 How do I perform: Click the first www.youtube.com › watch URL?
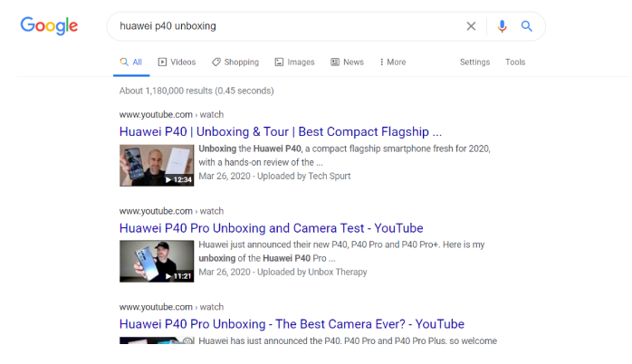click(171, 114)
